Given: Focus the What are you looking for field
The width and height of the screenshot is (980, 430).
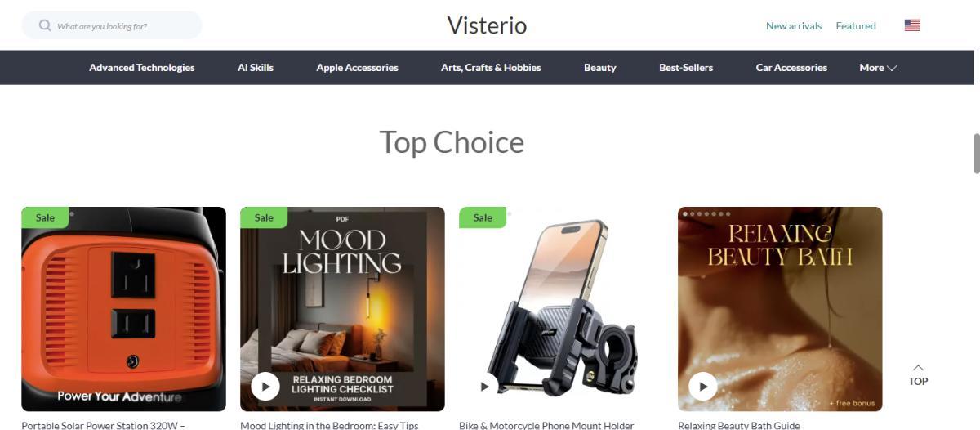Looking at the screenshot, I should click(x=112, y=25).
